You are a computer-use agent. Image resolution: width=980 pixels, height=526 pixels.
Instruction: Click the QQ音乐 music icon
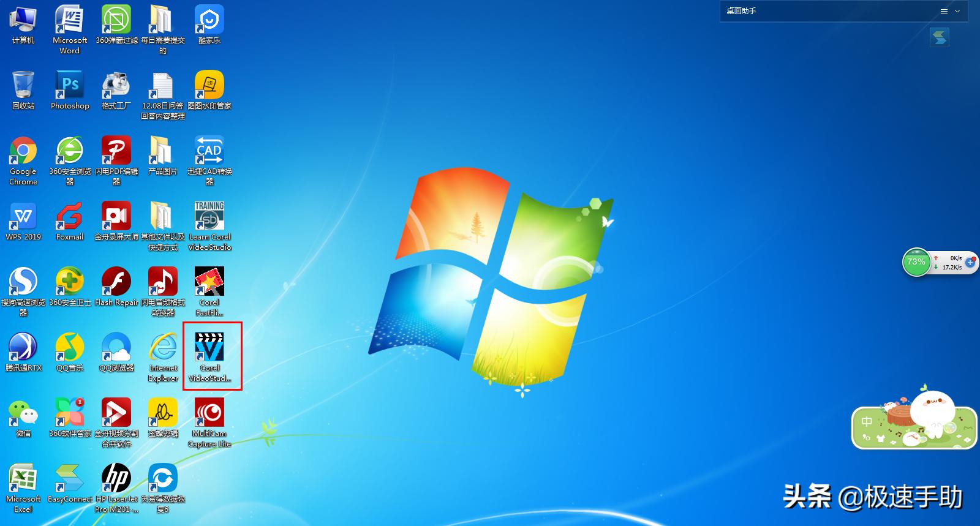coord(70,353)
